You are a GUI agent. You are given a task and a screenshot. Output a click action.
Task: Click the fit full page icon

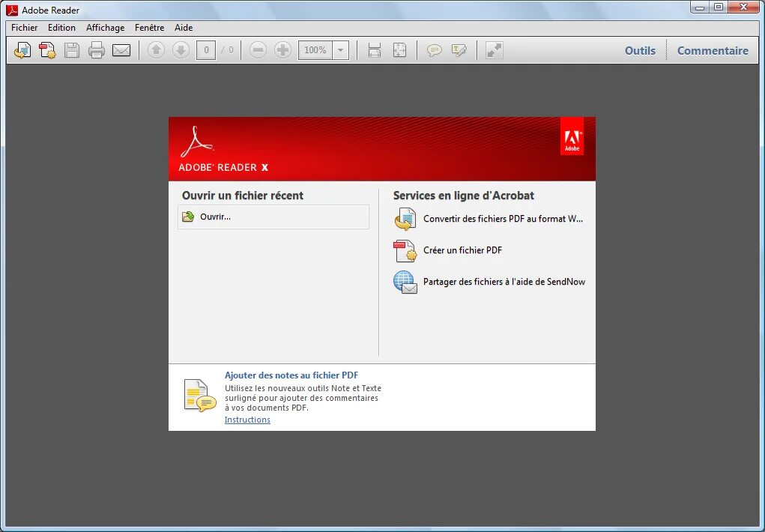tap(399, 50)
